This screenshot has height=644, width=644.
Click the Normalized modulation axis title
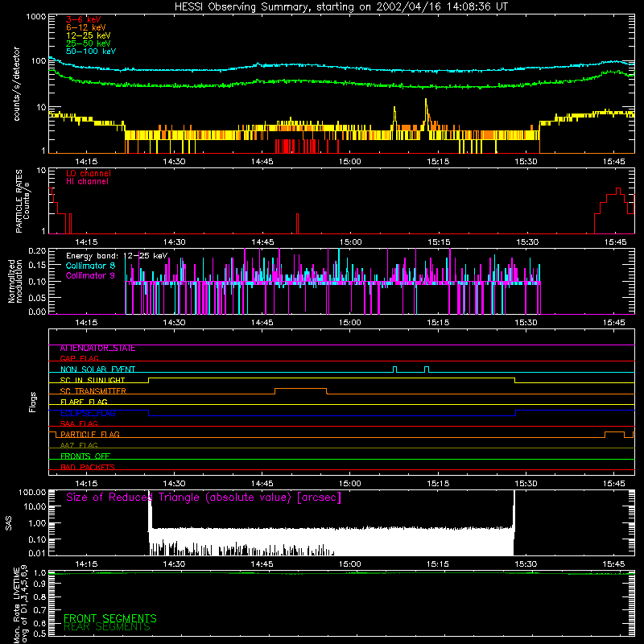[x=15, y=281]
